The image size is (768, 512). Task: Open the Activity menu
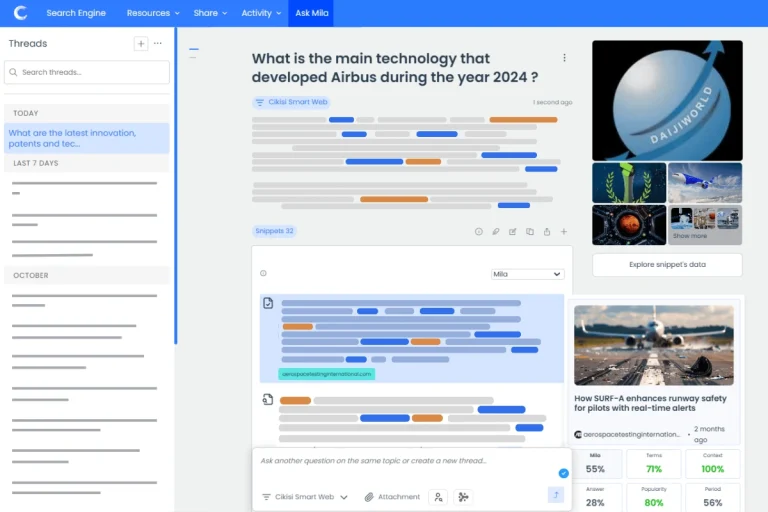pos(260,13)
